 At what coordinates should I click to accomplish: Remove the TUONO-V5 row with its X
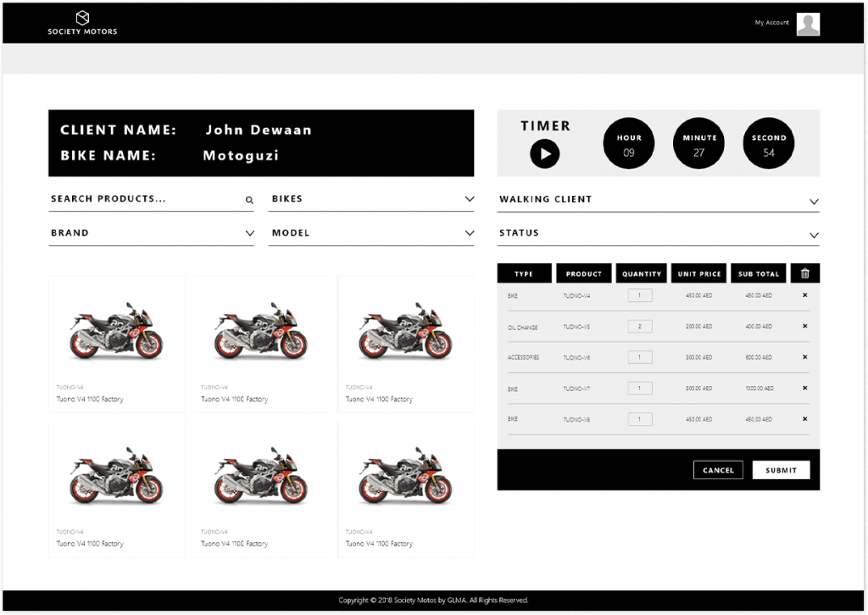pyautogui.click(x=805, y=327)
